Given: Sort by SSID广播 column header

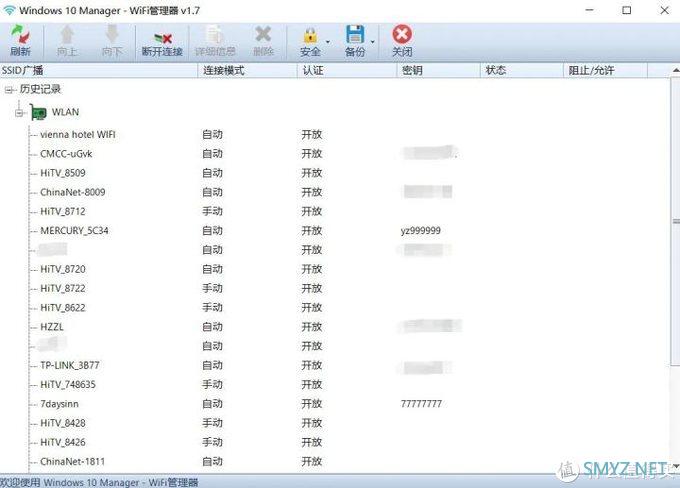Looking at the screenshot, I should coord(99,70).
